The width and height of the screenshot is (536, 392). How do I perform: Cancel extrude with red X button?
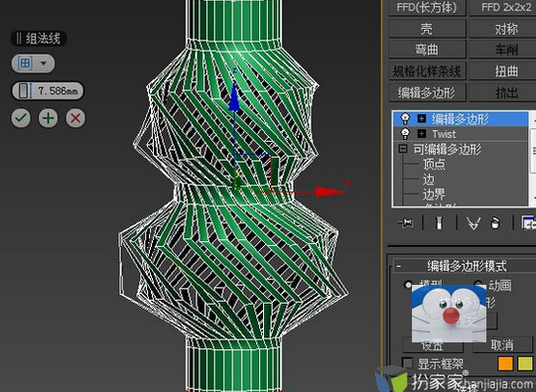pyautogui.click(x=75, y=118)
